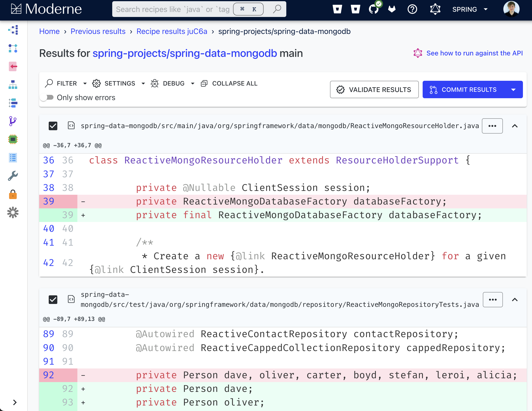Screen dimensions: 532x411
Task: Click the VALIDATE RESULTS button
Action: tap(374, 90)
